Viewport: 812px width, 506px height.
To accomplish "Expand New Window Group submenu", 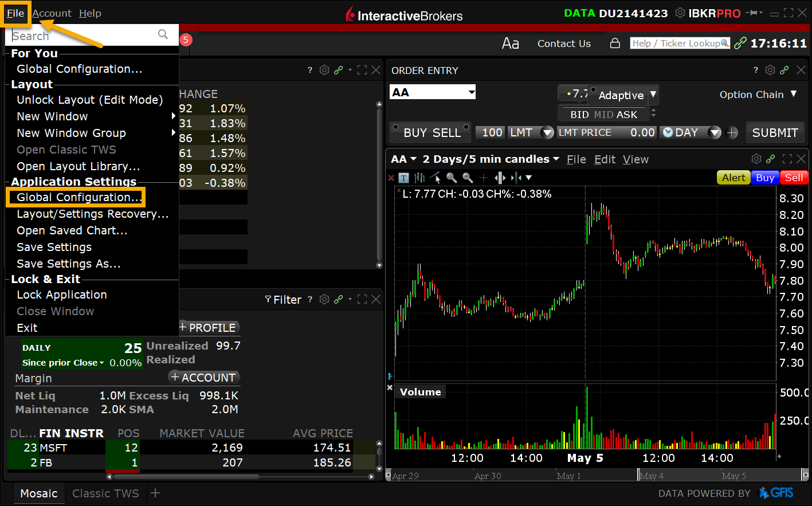I will [x=174, y=133].
